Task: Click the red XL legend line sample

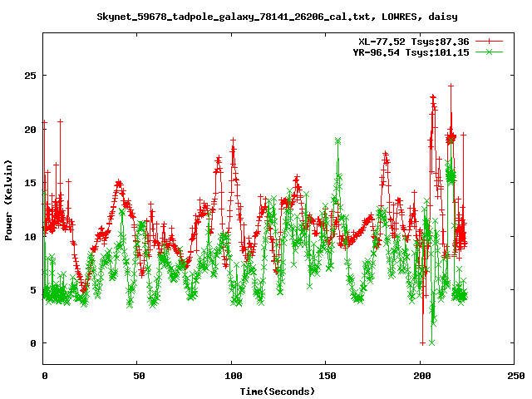Action: [x=489, y=42]
